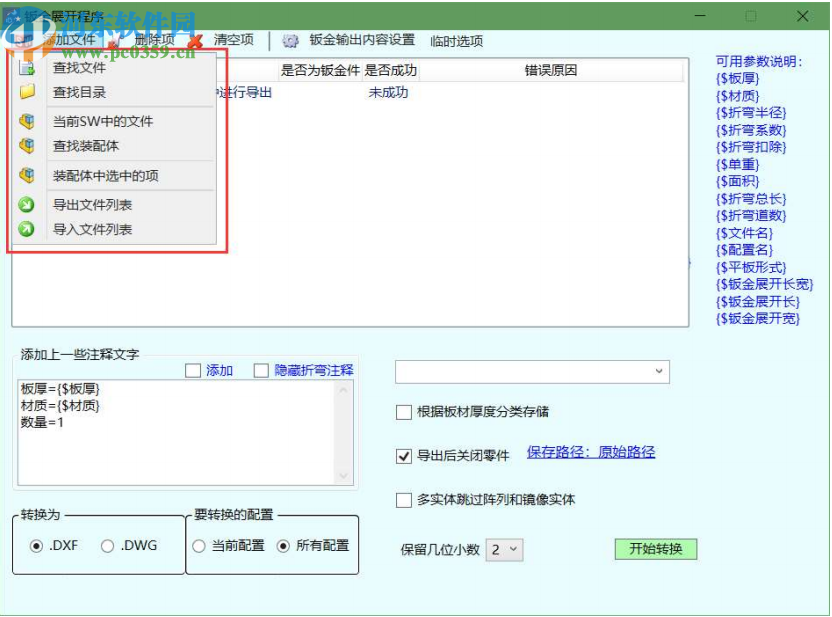Click the {$材质} parameter
Viewport: 832px width, 617px height.
(738, 96)
